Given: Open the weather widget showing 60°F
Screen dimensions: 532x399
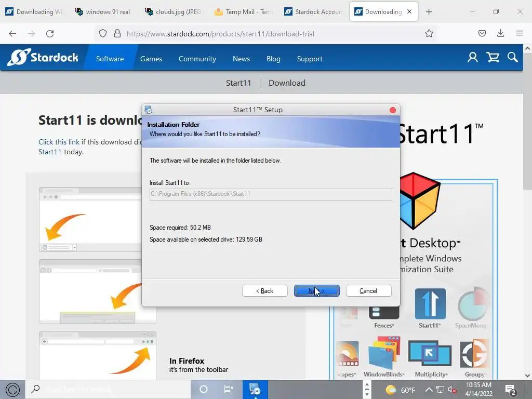Looking at the screenshot, I should [x=401, y=390].
